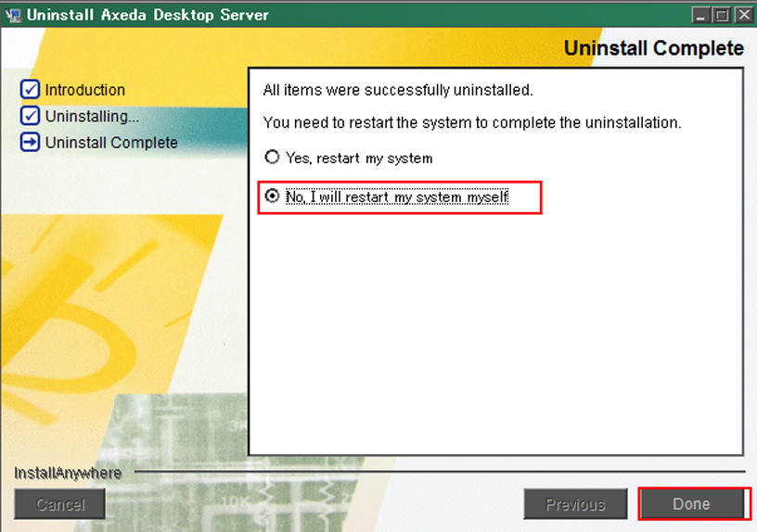This screenshot has width=757, height=532.
Task: Click the "You need to restart the system" message
Action: tap(472, 122)
